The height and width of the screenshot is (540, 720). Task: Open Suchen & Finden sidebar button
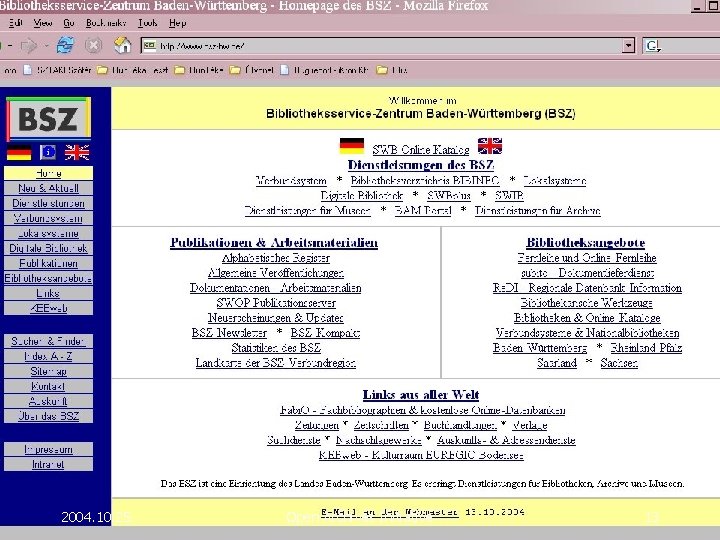[x=48, y=341]
